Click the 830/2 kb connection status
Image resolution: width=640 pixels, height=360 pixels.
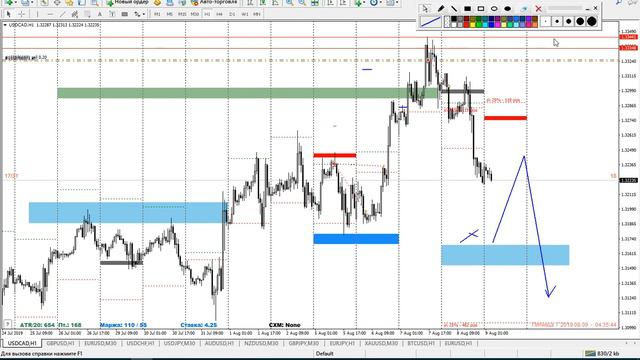coord(602,353)
